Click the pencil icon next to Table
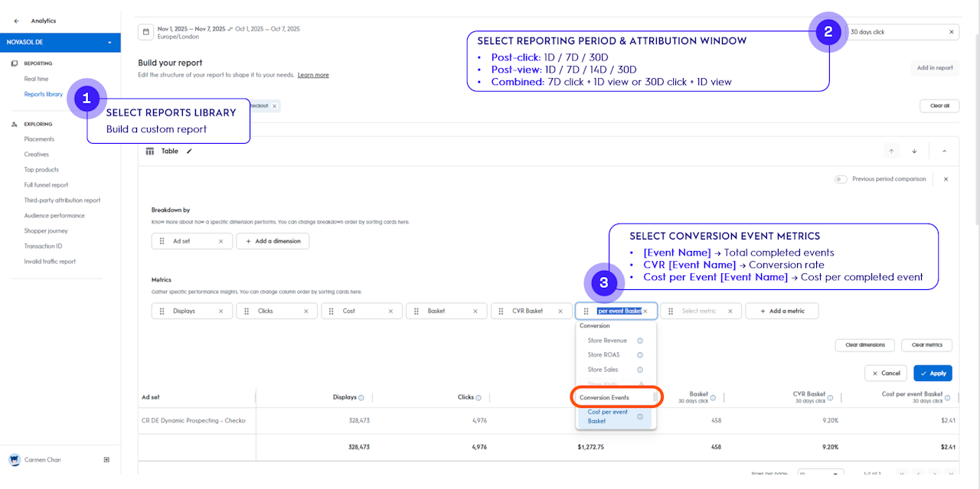Image resolution: width=980 pixels, height=489 pixels. click(190, 152)
